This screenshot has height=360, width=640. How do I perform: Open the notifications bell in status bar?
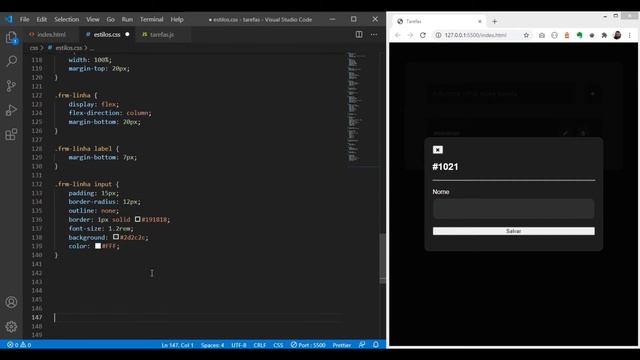[x=376, y=345]
